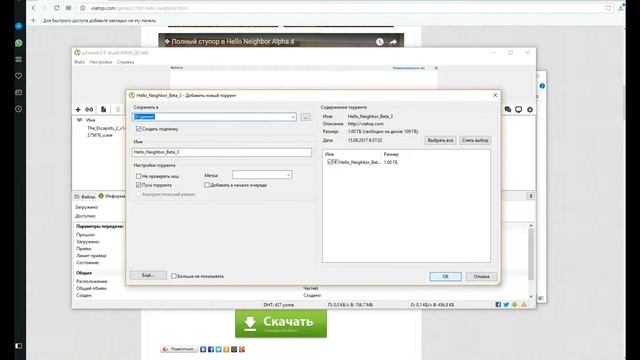Click the 'Ещё...' button
This screenshot has width=640, height=360.
(148, 276)
